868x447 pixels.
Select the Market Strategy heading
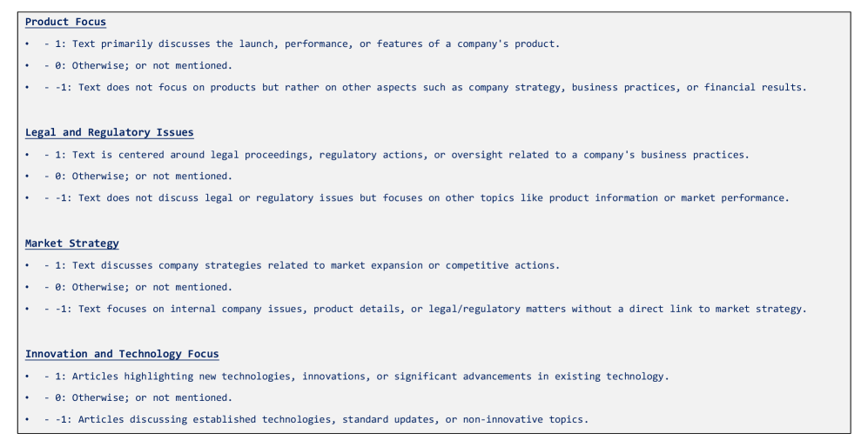(71, 244)
